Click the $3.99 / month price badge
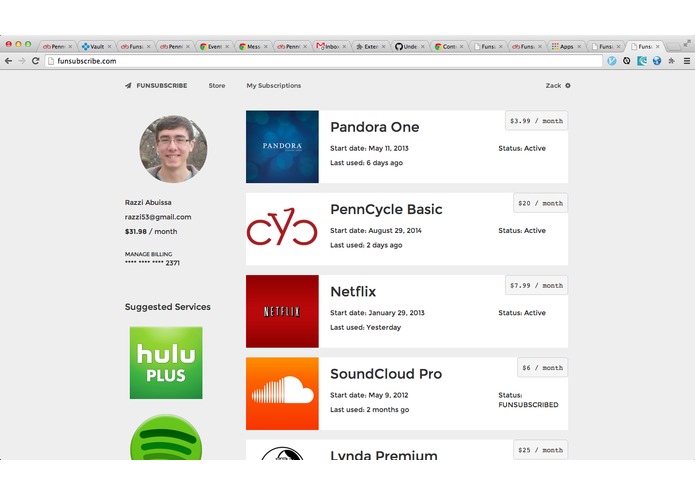 pyautogui.click(x=536, y=121)
